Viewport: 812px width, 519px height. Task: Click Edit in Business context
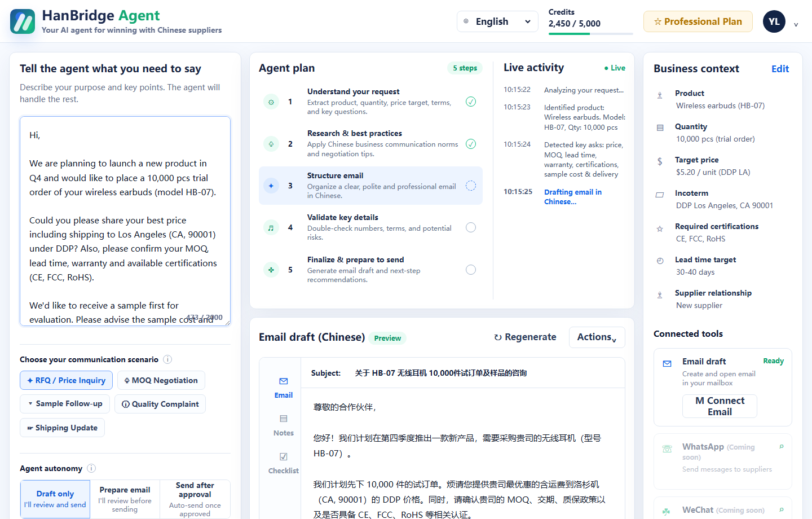click(780, 69)
